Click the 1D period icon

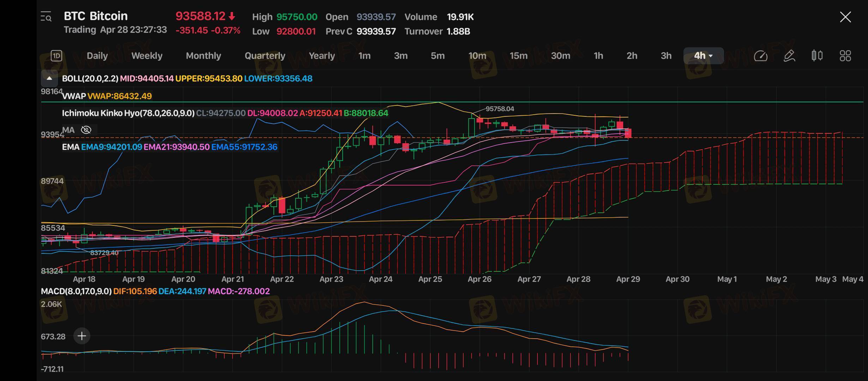point(56,56)
